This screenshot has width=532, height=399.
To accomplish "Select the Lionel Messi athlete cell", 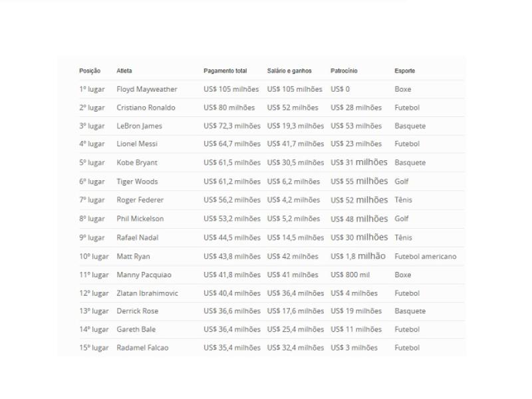I will point(137,144).
